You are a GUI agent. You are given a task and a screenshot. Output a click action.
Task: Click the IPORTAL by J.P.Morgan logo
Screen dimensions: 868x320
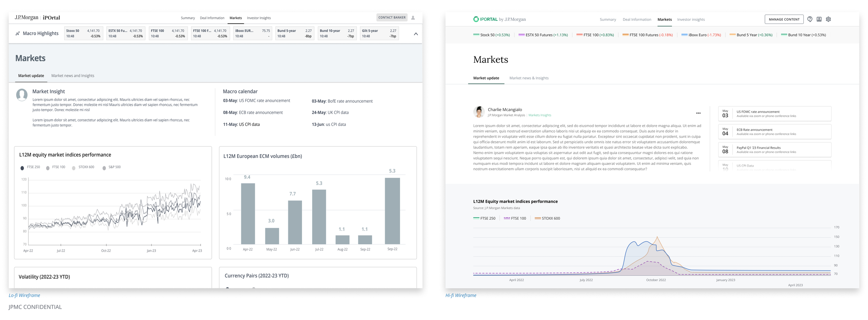coord(499,19)
